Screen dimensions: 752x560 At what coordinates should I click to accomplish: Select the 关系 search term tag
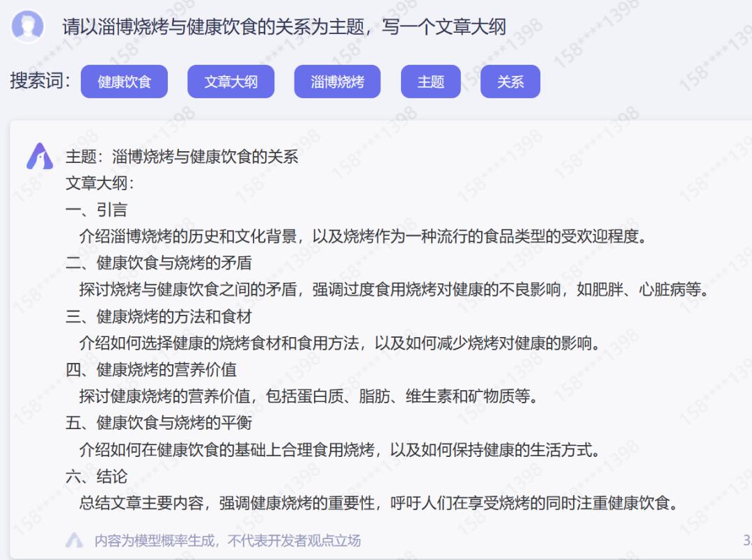tap(510, 81)
